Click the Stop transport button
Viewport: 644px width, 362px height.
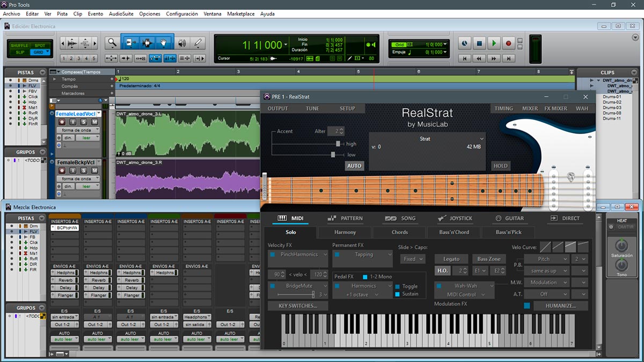[x=480, y=43]
